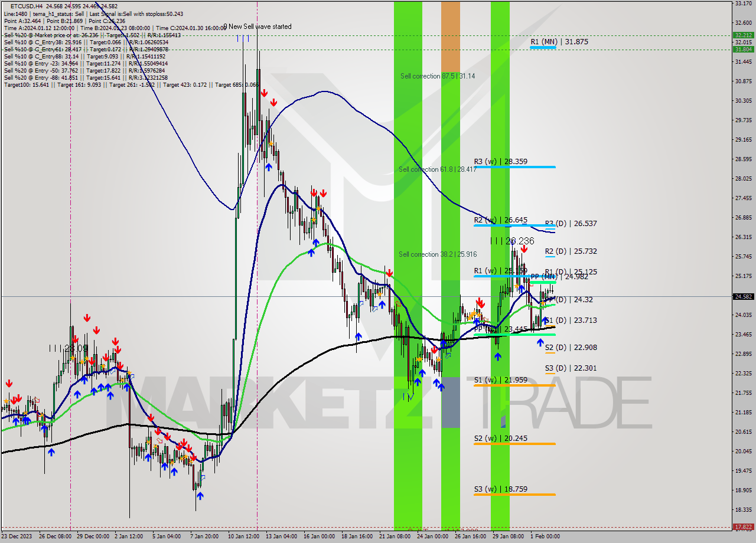Click the 18.335 price axis label

[x=743, y=510]
